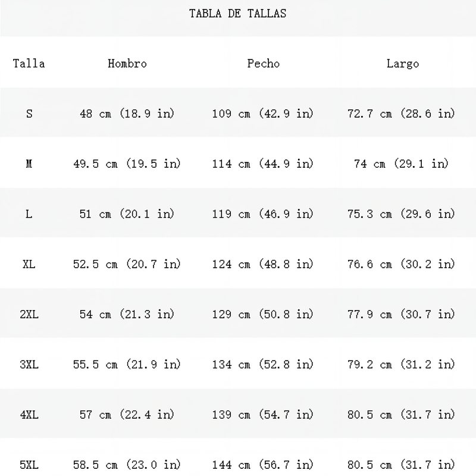Click the S size row label
This screenshot has width=476, height=476.
pos(29,114)
